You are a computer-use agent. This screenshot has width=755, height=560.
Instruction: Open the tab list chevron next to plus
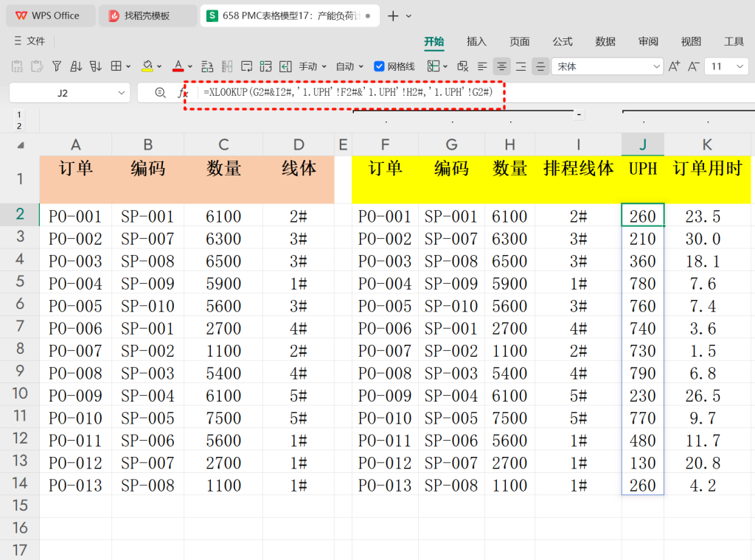[408, 16]
